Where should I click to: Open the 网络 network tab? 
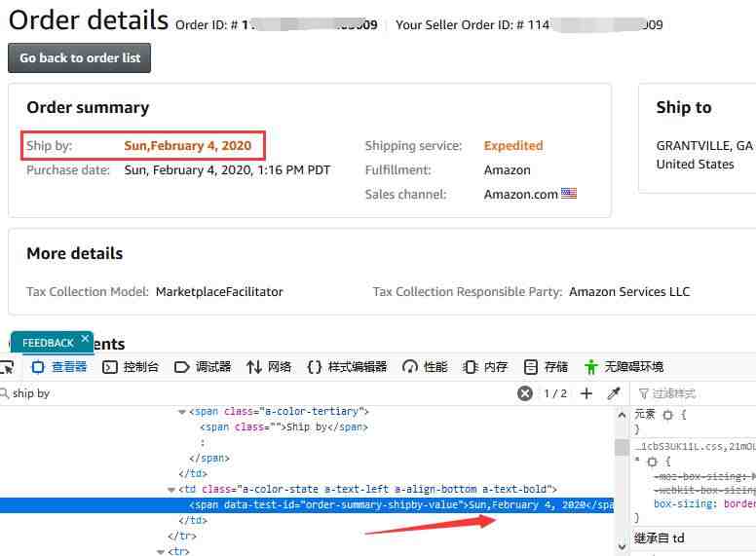[269, 367]
